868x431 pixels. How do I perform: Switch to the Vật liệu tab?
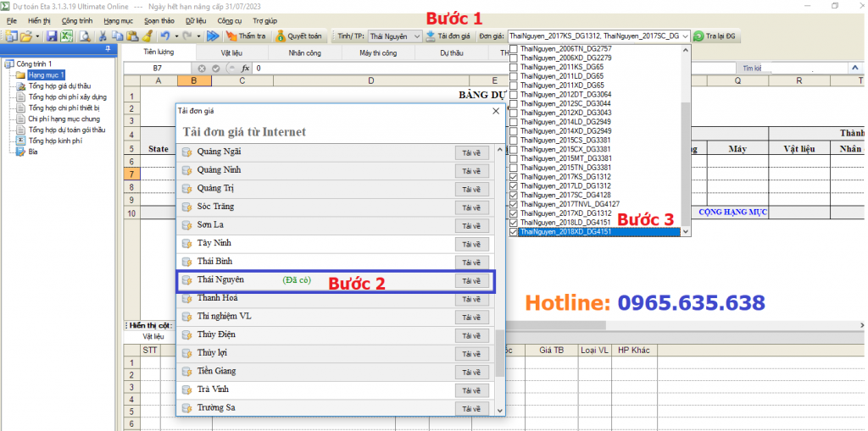(x=231, y=52)
